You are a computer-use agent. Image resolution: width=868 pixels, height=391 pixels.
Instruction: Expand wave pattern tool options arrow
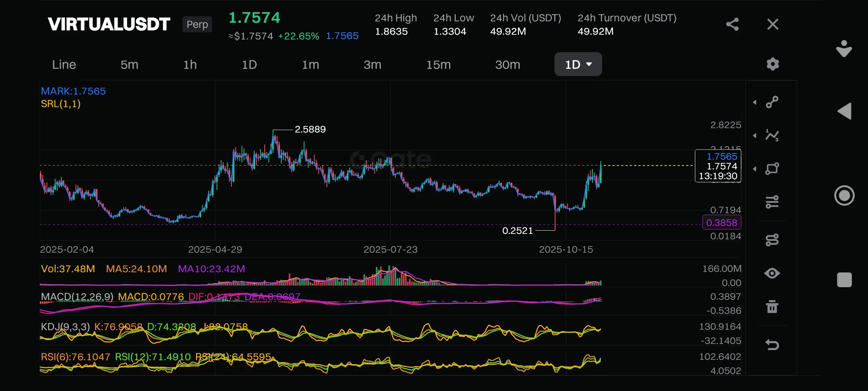[x=755, y=136]
